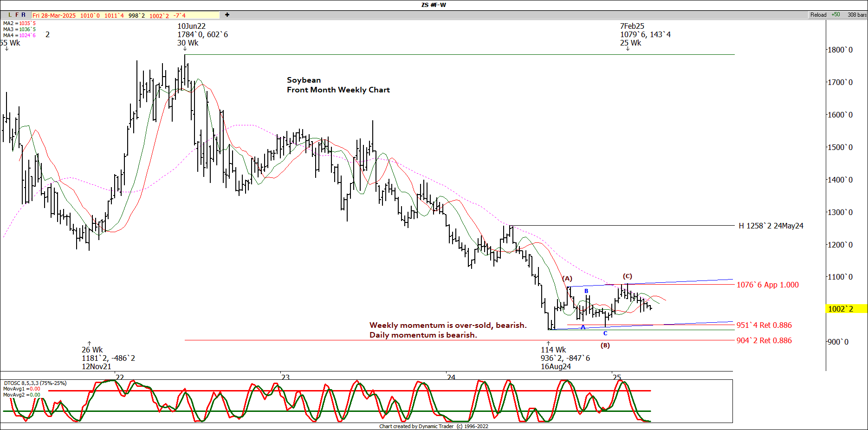Click the plus crosshair icon
The width and height of the screenshot is (868, 430).
[227, 15]
